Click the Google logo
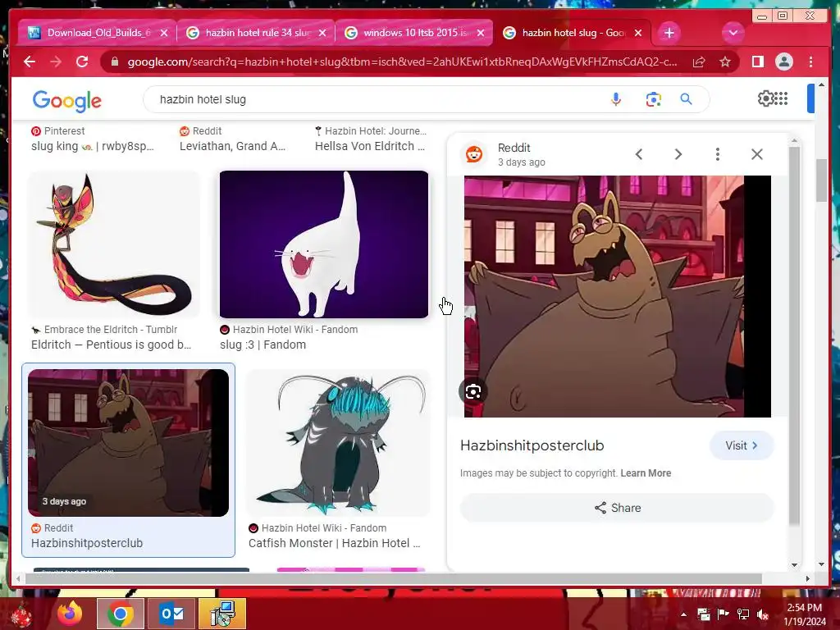Image resolution: width=840 pixels, height=630 pixels. click(x=67, y=100)
